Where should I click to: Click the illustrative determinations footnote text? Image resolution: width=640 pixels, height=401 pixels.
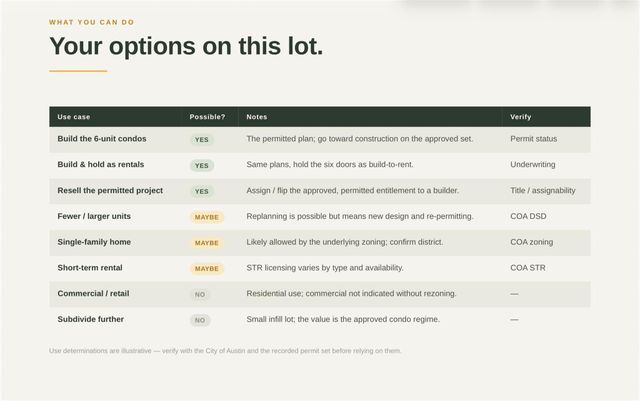click(225, 351)
